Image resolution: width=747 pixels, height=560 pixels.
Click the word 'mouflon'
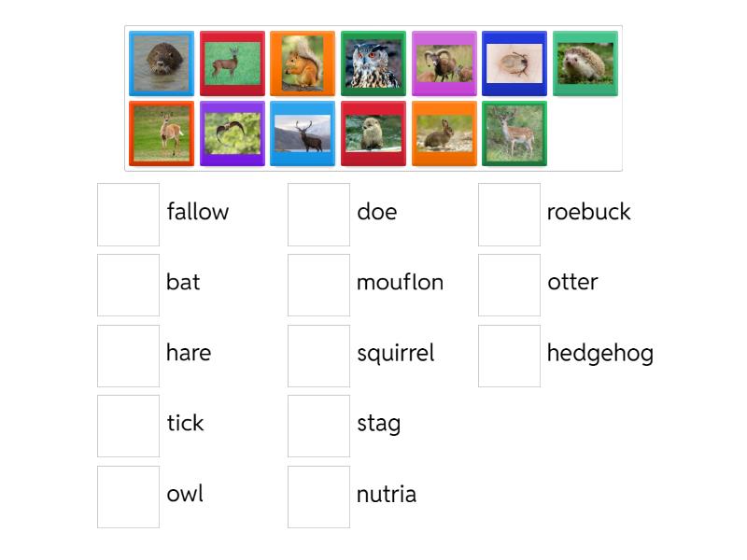pos(400,283)
